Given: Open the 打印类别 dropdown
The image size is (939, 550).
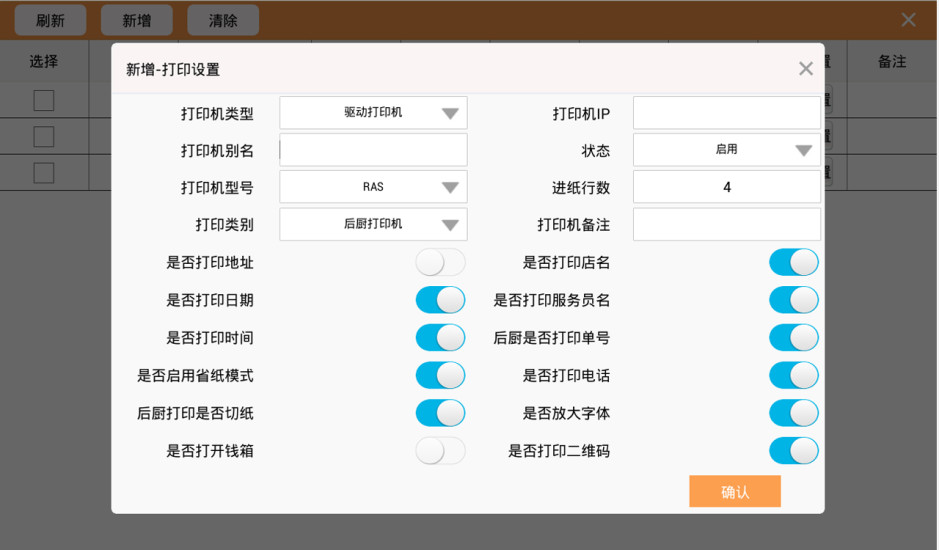Looking at the screenshot, I should (373, 224).
